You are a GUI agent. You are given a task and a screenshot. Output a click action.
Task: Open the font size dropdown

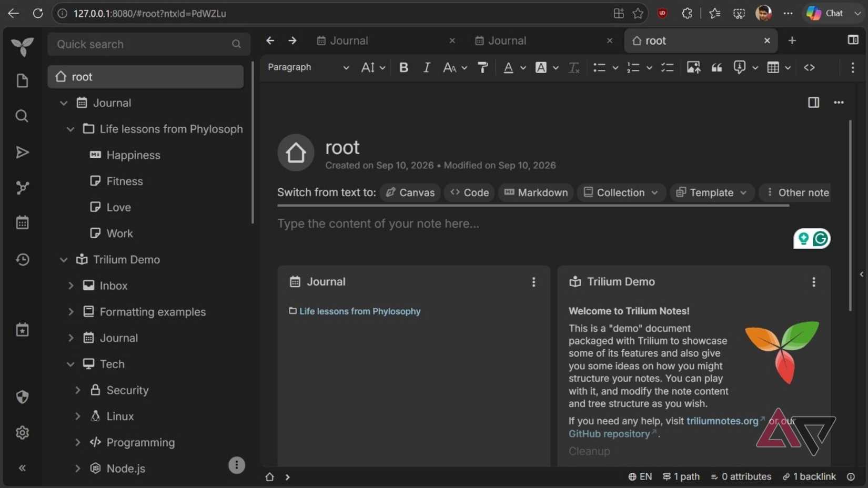[x=373, y=67]
